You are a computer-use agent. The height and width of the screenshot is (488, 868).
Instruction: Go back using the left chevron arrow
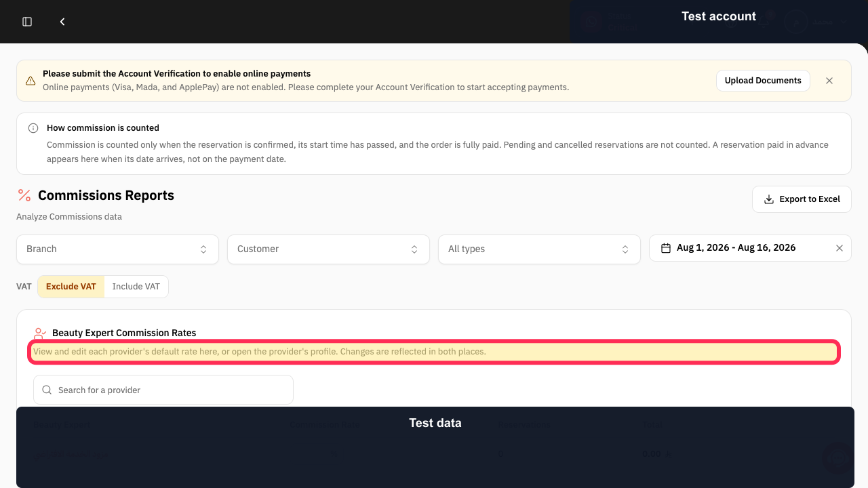62,22
